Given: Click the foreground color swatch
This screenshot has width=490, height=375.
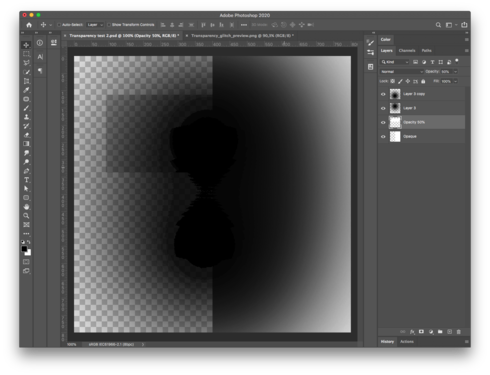Looking at the screenshot, I should (24, 249).
